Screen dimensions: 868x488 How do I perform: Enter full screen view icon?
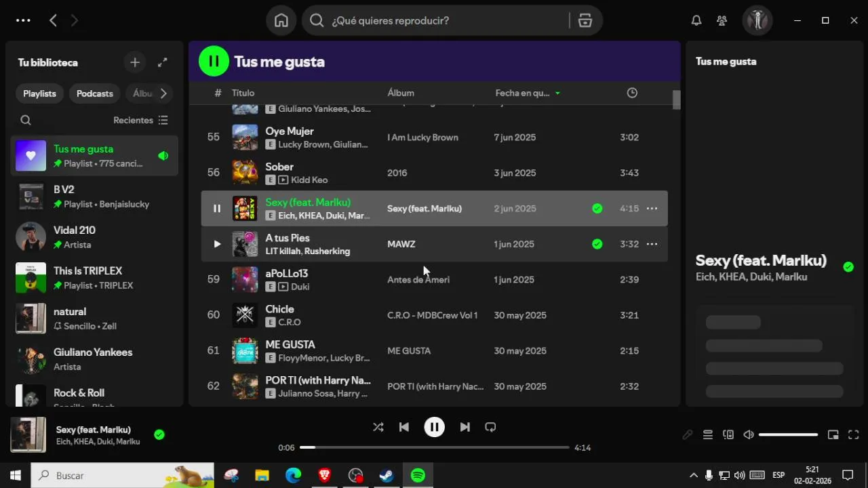pyautogui.click(x=854, y=434)
